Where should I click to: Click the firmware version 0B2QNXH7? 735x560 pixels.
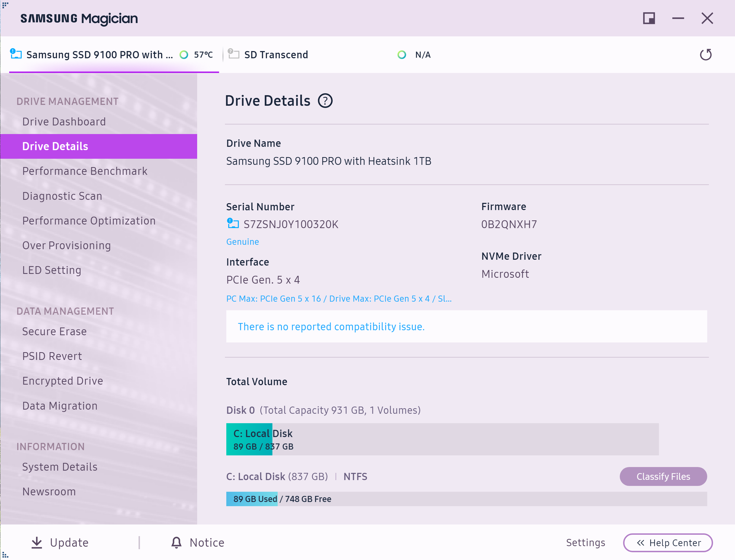click(x=509, y=224)
